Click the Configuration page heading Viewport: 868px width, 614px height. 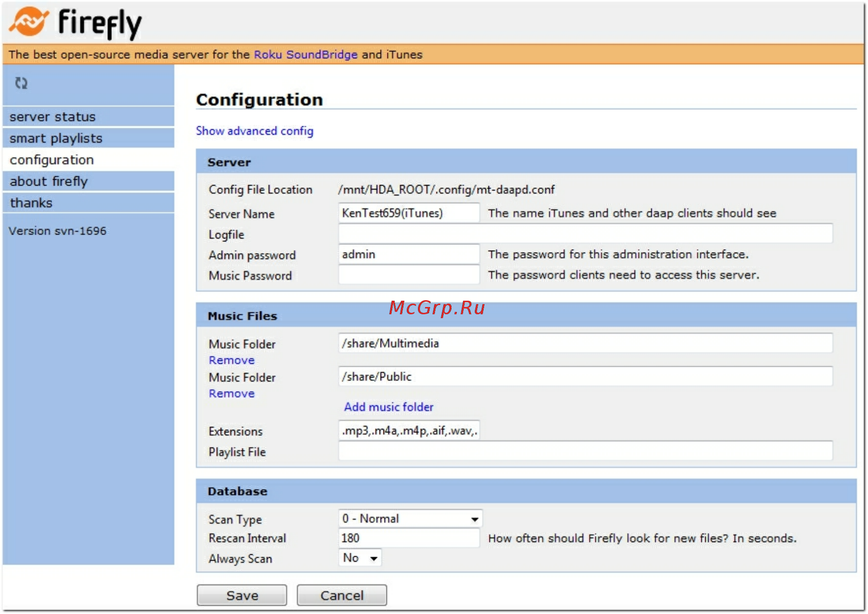pos(260,100)
